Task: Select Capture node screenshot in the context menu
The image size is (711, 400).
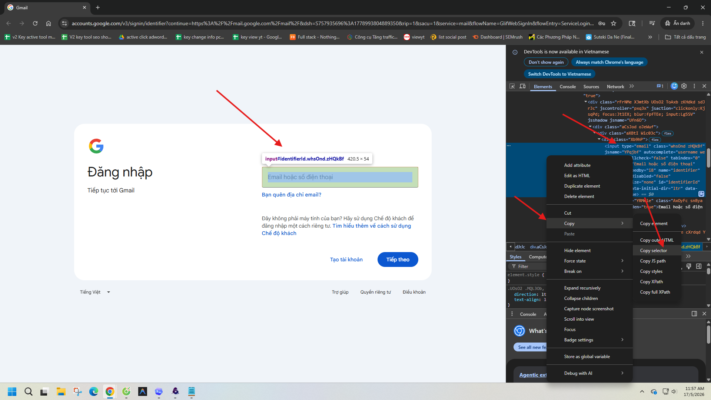Action: [x=589, y=308]
